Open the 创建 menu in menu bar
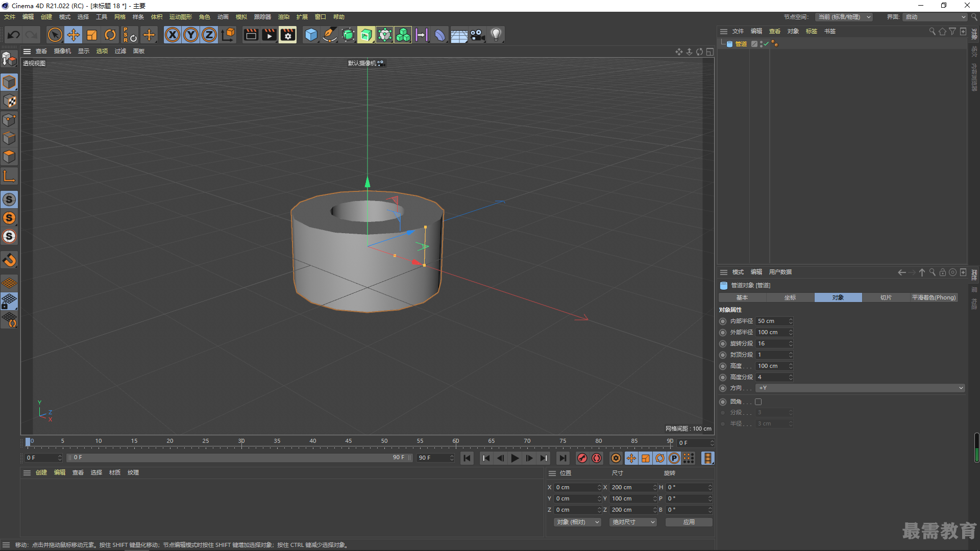 tap(46, 17)
